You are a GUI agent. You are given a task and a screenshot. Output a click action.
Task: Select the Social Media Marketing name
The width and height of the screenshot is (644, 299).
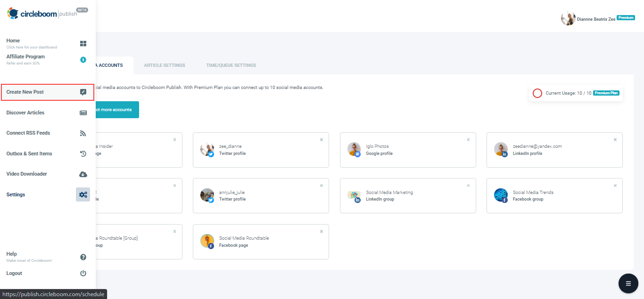point(389,192)
